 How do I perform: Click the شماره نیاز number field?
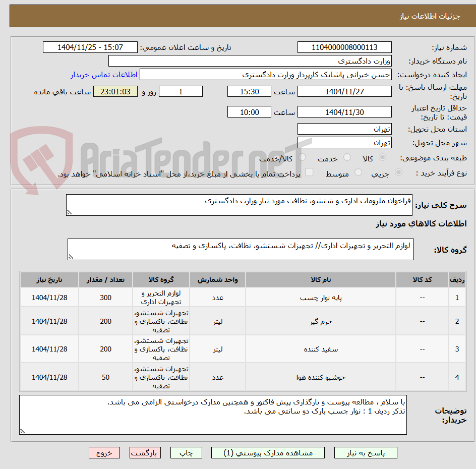pos(344,47)
